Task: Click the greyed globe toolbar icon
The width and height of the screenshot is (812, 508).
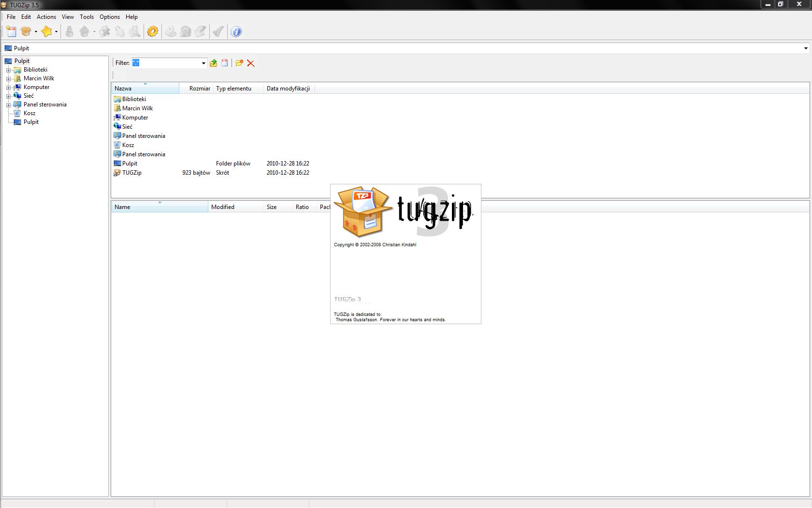Action: pyautogui.click(x=186, y=31)
